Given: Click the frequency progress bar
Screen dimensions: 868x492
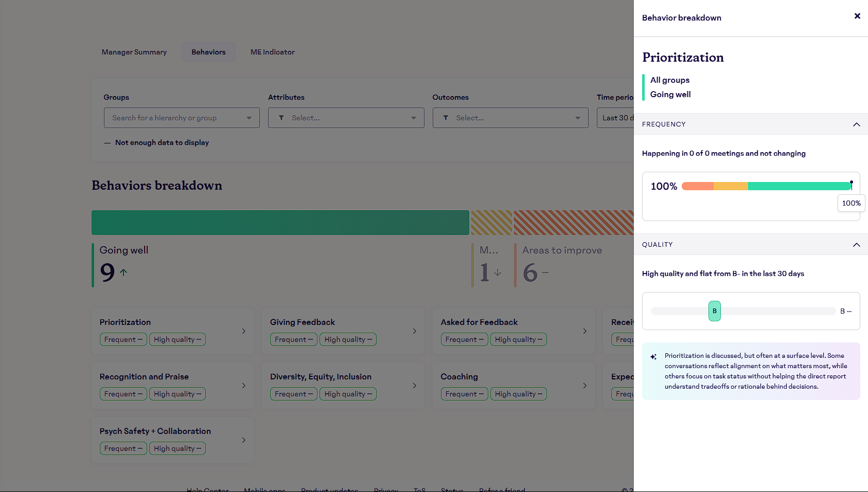Looking at the screenshot, I should tap(767, 186).
